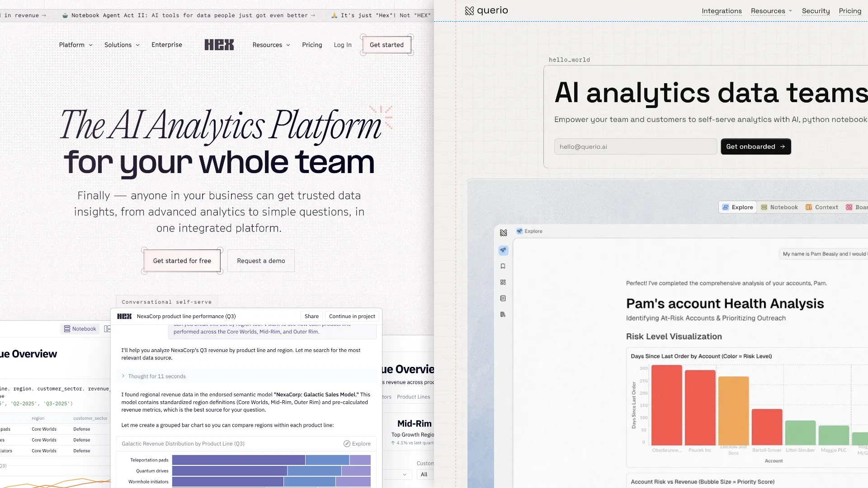
Task: Expand the Solutions dropdown menu
Action: tap(122, 45)
